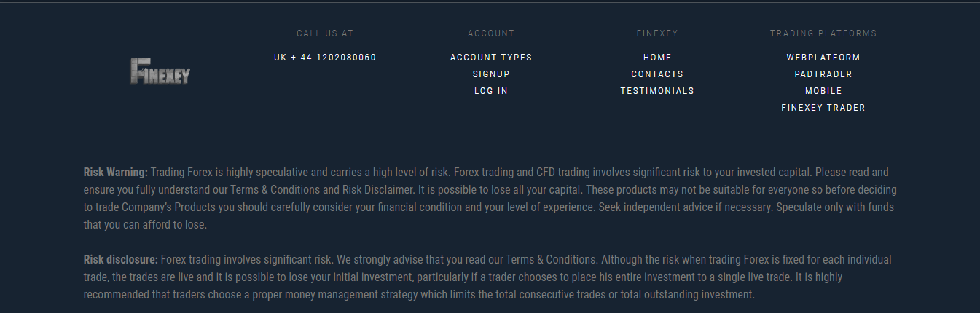Click the Trading Platforms column heading
The height and width of the screenshot is (313, 980).
point(823,33)
